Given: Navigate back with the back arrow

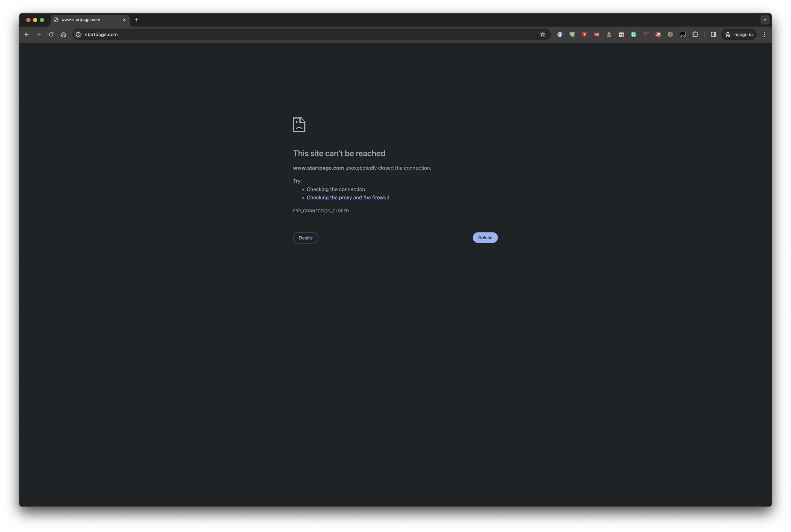Looking at the screenshot, I should 26,34.
